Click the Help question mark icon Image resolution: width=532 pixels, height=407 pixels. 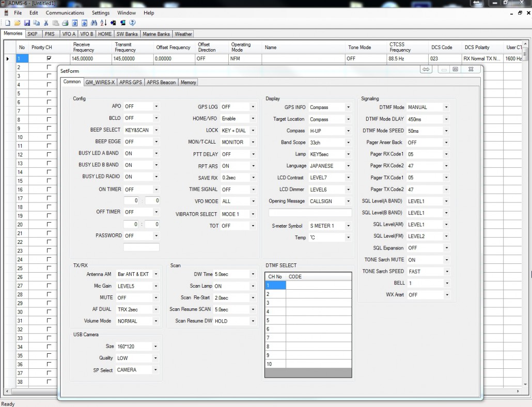click(132, 23)
